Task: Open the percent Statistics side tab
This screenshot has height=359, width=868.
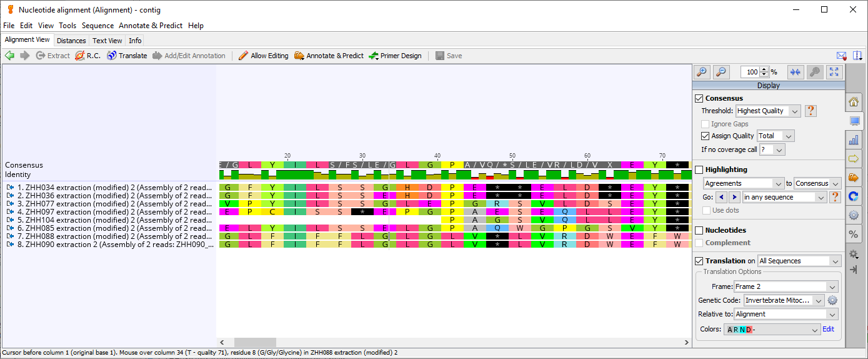Action: pyautogui.click(x=854, y=235)
